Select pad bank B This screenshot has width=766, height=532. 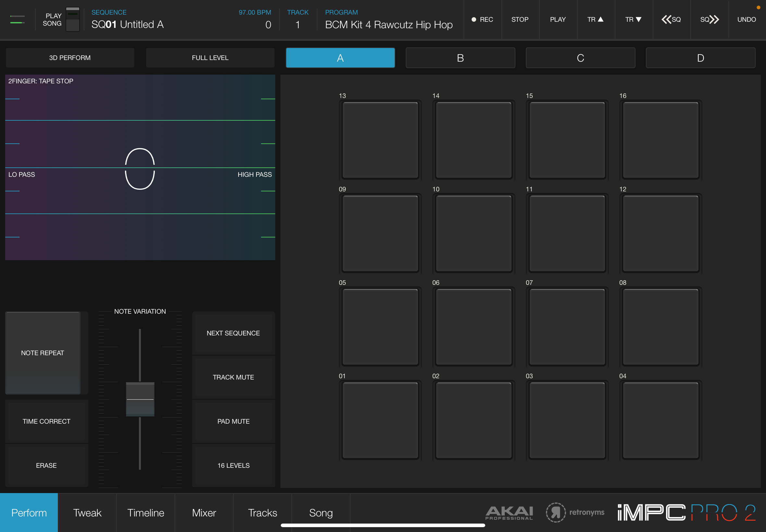[460, 58]
